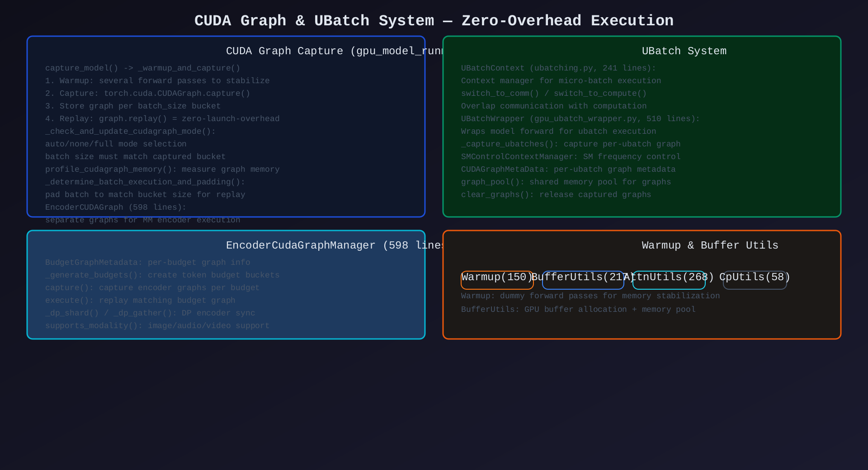This screenshot has height=470, width=868.
Task: Click 'CUDAGraphMetaData: per-ubatch graph metadata'
Action: click(x=568, y=169)
